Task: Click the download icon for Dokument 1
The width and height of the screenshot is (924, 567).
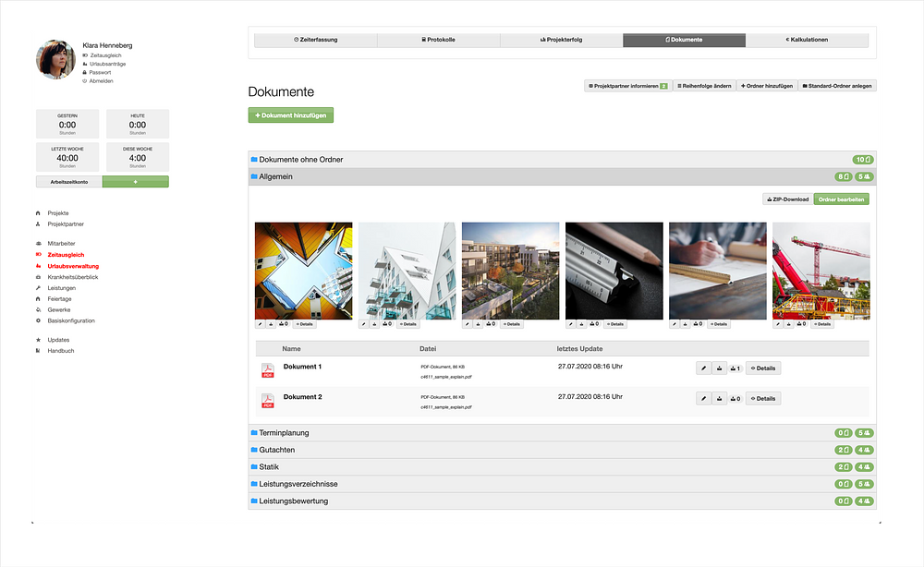Action: click(719, 368)
